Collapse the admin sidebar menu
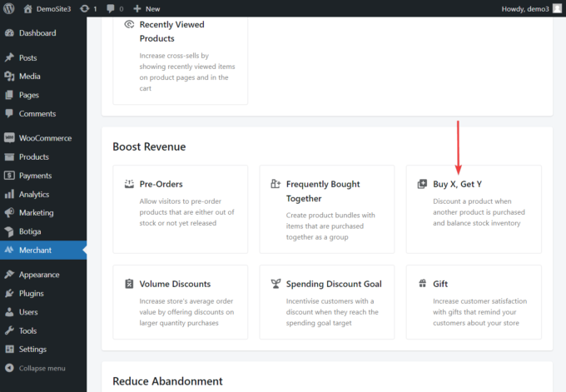The height and width of the screenshot is (392, 566). point(42,368)
